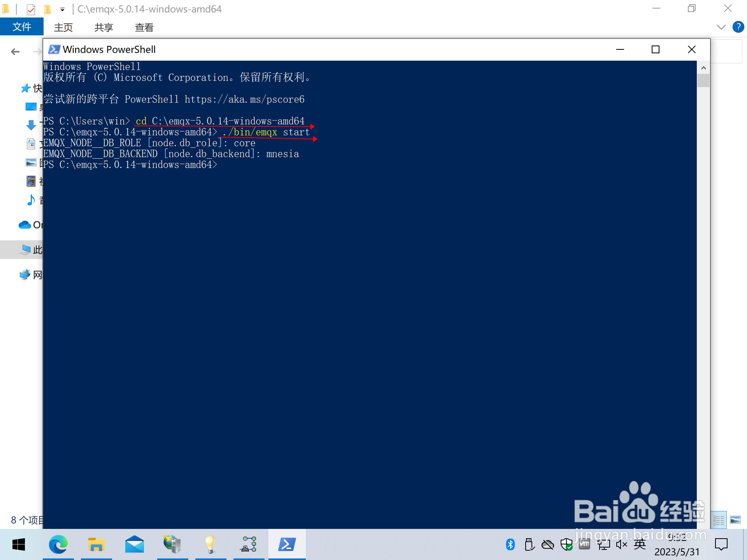
Task: Select OneDrive in the navigation pane
Action: coord(30,225)
